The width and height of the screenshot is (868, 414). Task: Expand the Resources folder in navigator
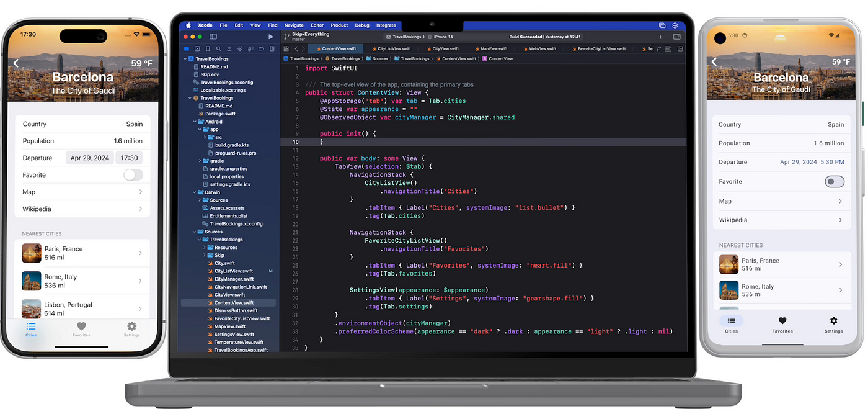205,247
